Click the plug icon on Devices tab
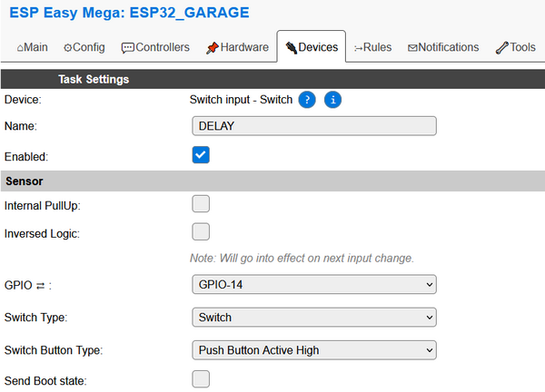This screenshot has height=392, width=545. [291, 47]
